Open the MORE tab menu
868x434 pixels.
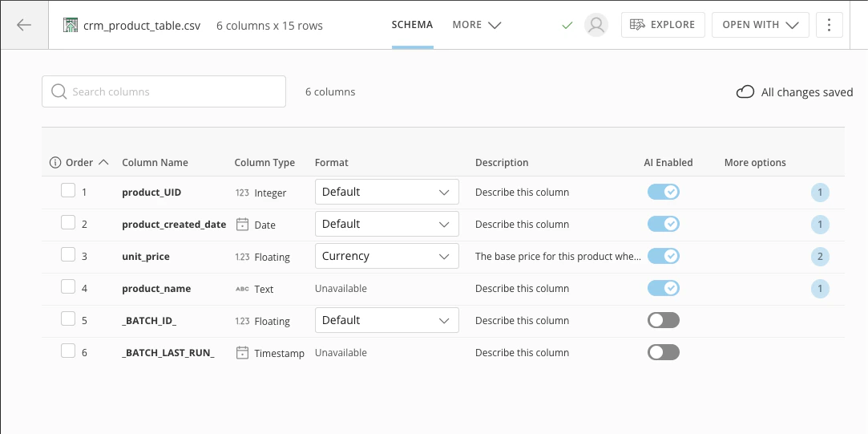click(x=477, y=25)
